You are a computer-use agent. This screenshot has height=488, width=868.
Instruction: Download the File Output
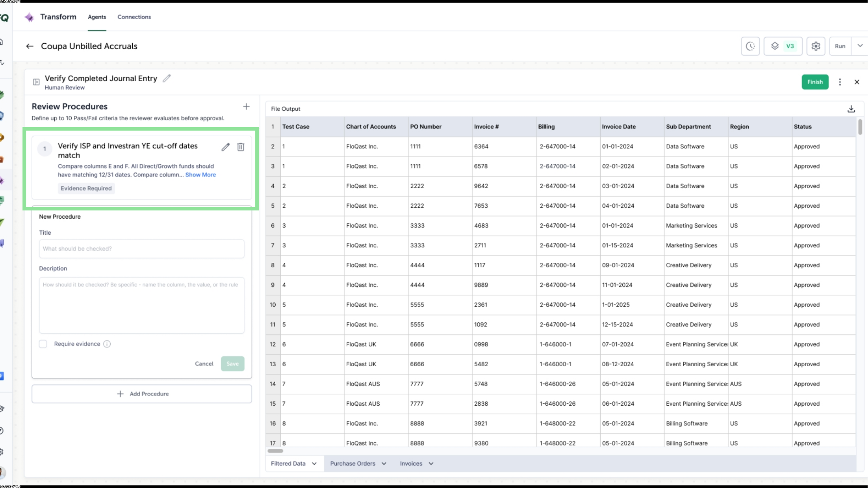(851, 109)
